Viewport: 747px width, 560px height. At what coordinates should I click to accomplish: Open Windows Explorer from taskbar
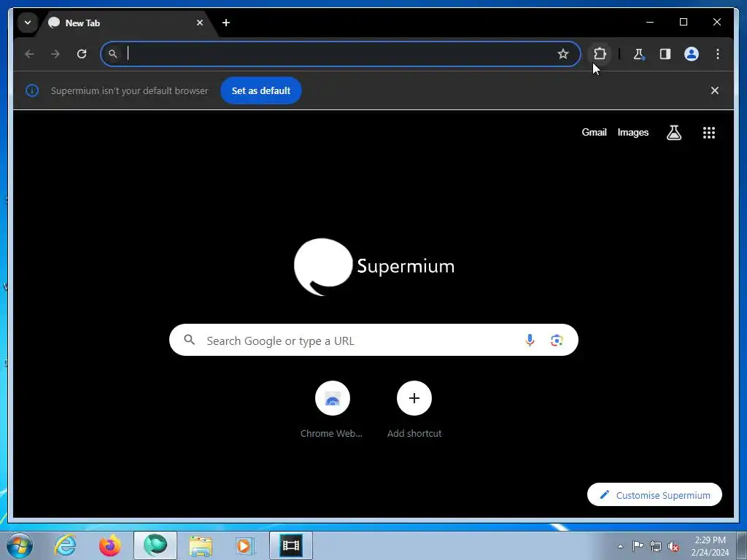pos(201,545)
